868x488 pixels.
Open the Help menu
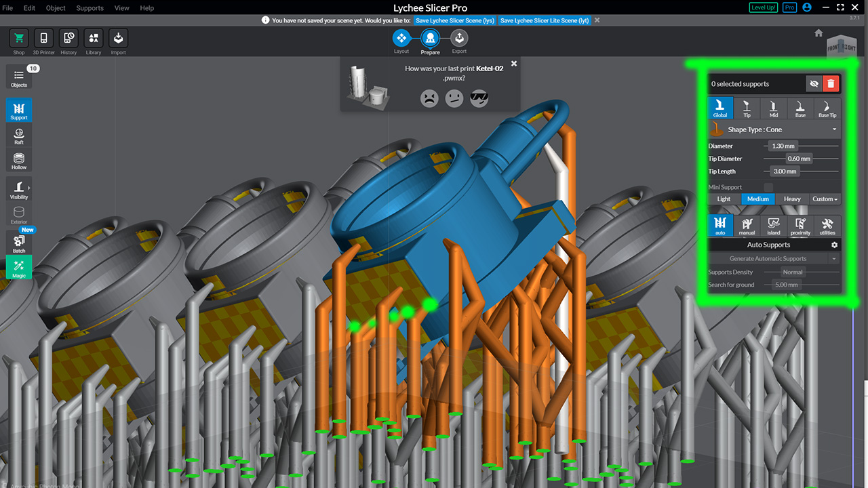(146, 8)
